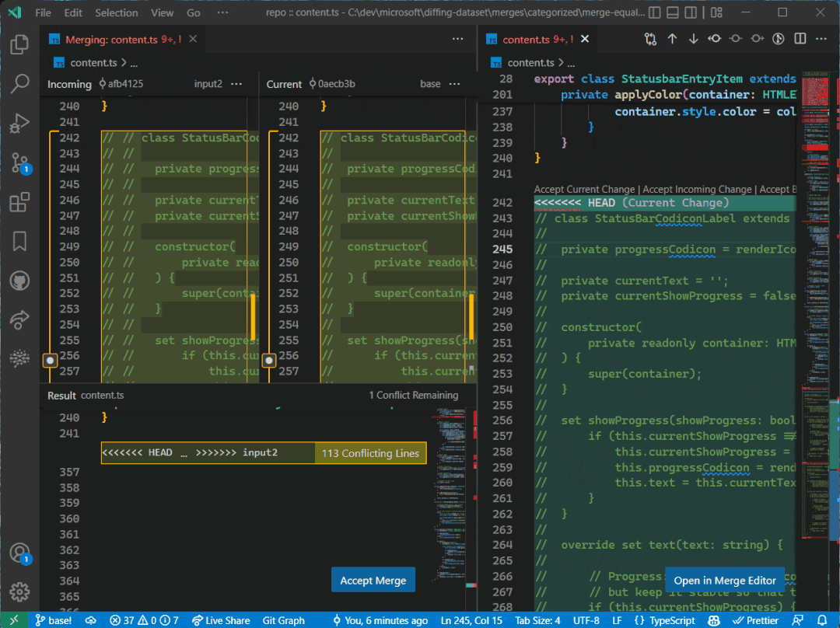Go to previous change with up arrow
Viewport: 840px width, 628px height.
[x=672, y=39]
